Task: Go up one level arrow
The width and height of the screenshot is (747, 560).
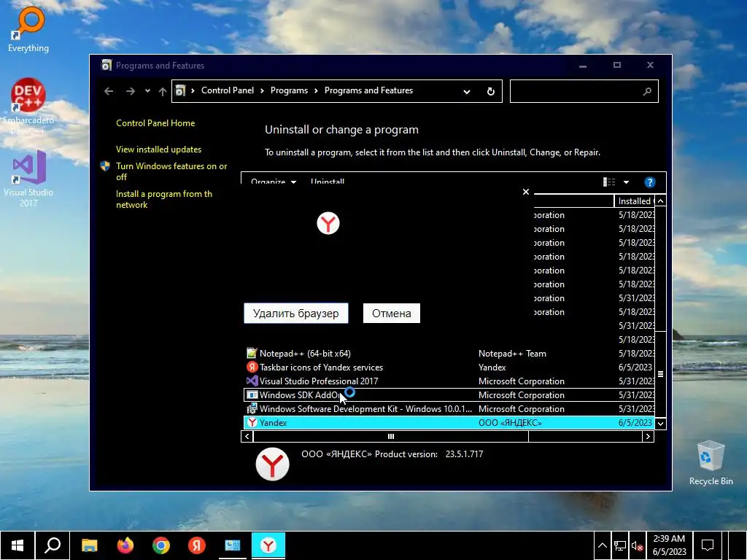Action: 163,91
